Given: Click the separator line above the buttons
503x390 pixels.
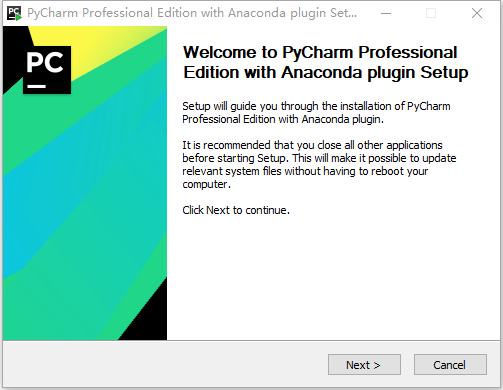Looking at the screenshot, I should tap(251, 340).
